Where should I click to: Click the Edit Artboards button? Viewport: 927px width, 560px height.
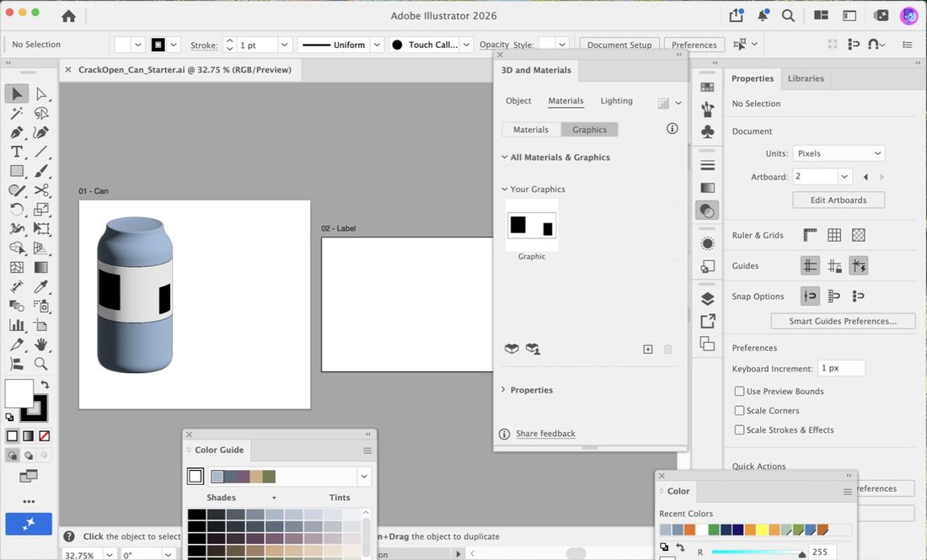(x=839, y=200)
